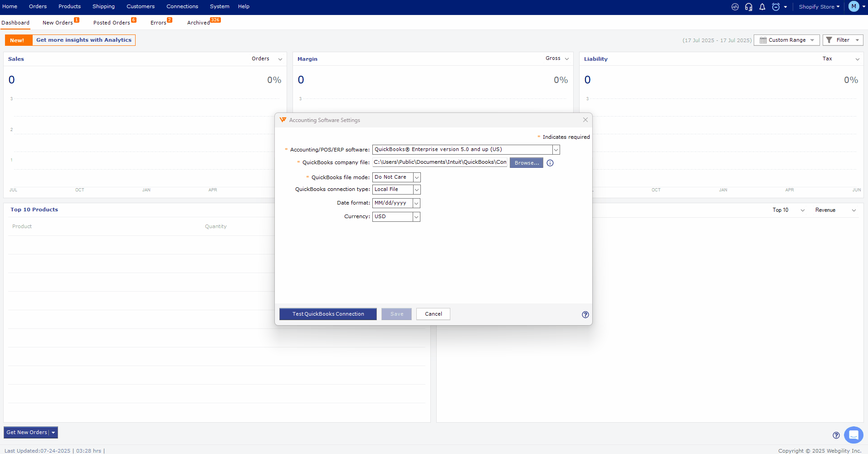
Task: Click Get New Orders button
Action: [x=26, y=432]
